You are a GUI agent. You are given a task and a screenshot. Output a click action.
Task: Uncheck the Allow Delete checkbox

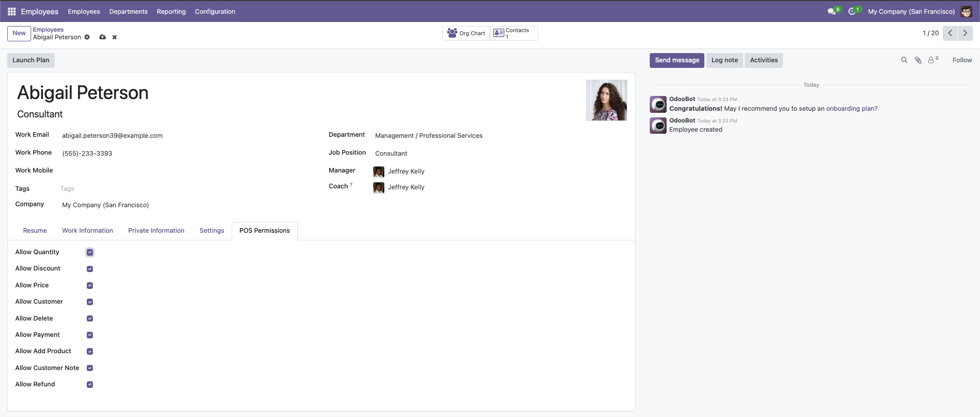[90, 318]
